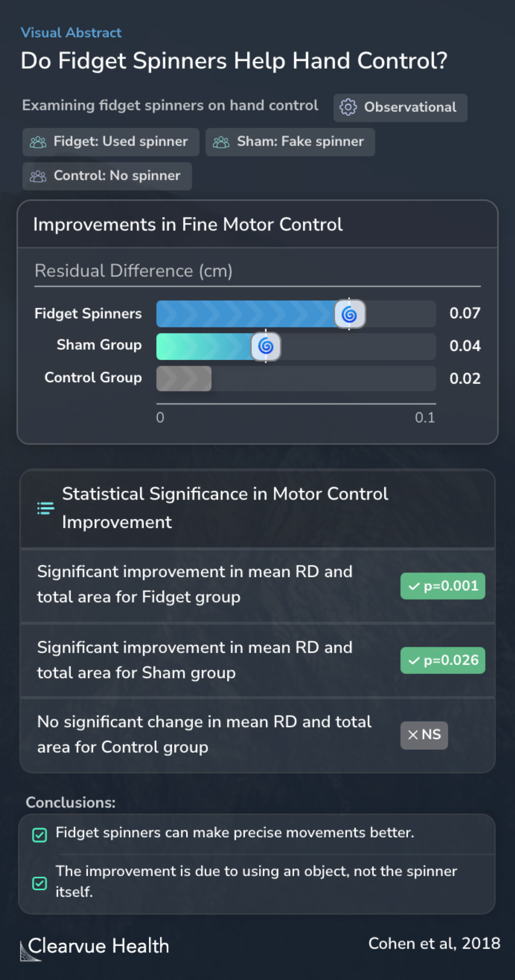Screen dimensions: 515x980
Task: Toggle checkbox for precise movements conclusion
Action: coord(40,835)
